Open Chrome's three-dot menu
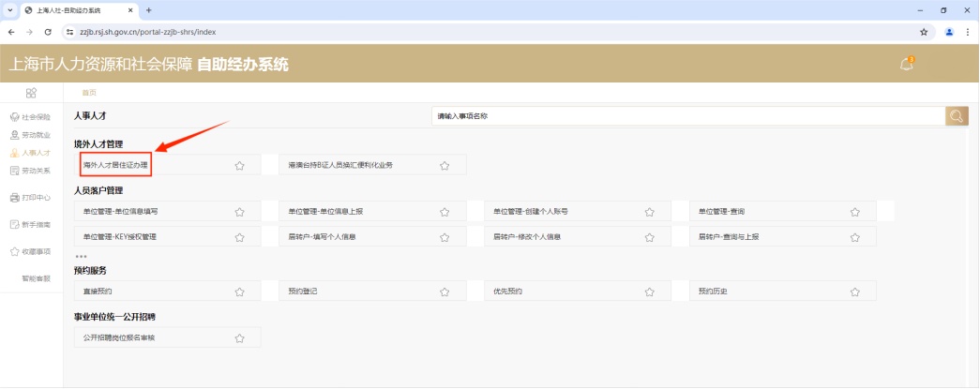 (x=967, y=31)
